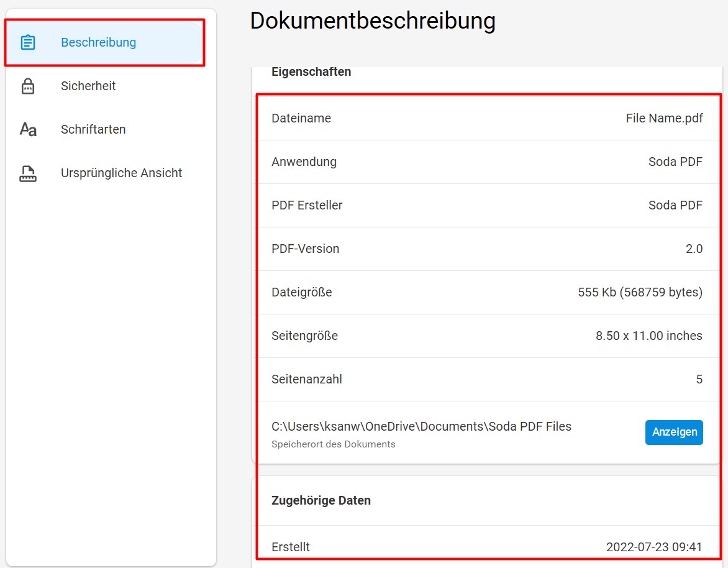728x568 pixels.
Task: Select the PDF version value 2.0
Action: (x=694, y=249)
